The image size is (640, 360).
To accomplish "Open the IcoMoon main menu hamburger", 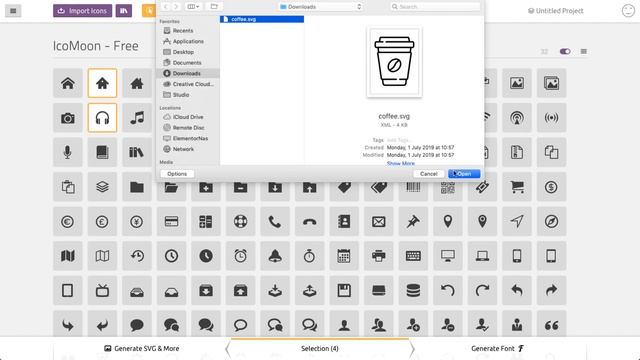I will pyautogui.click(x=13, y=11).
